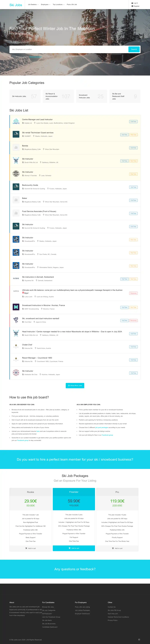
Task: Open the Post a Ski Job menu item
Action: point(72,4)
